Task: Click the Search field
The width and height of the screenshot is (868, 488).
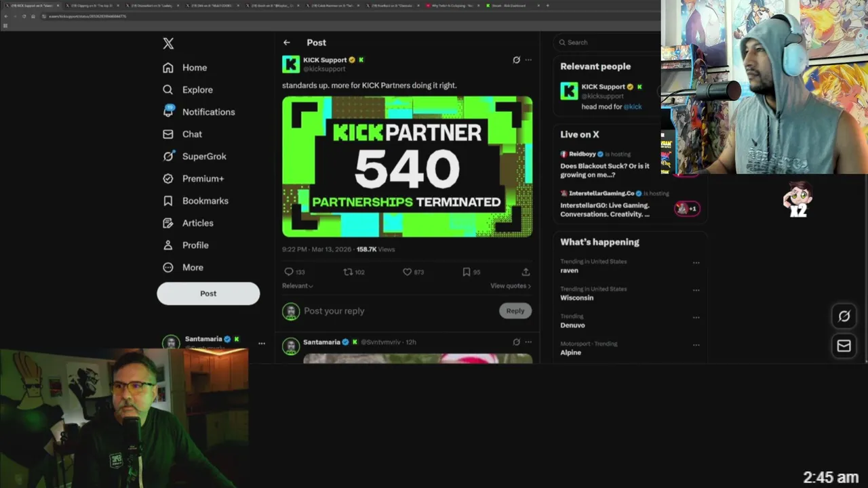Action: coord(608,42)
